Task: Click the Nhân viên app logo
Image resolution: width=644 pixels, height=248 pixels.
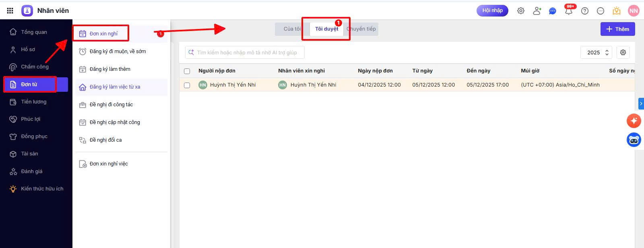Action: click(x=27, y=10)
